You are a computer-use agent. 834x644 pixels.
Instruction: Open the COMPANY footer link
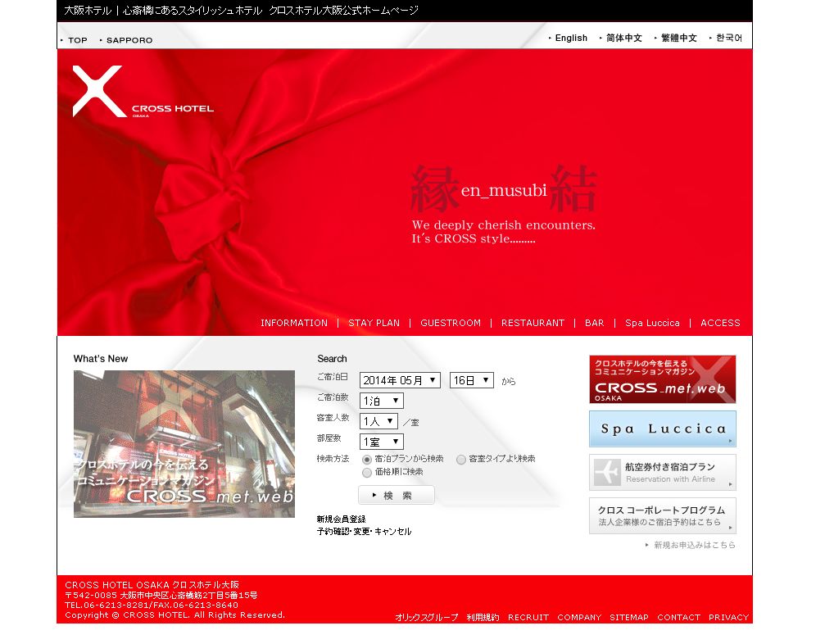579,618
